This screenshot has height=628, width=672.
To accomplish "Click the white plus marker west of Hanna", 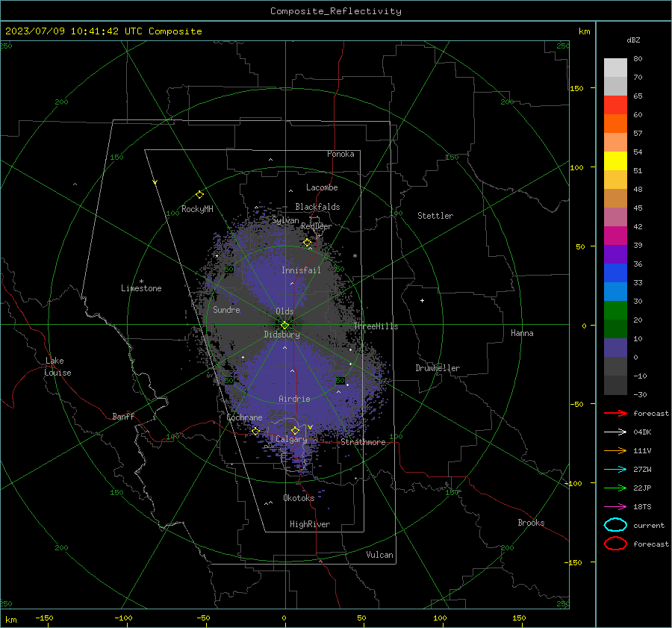I will click(422, 300).
